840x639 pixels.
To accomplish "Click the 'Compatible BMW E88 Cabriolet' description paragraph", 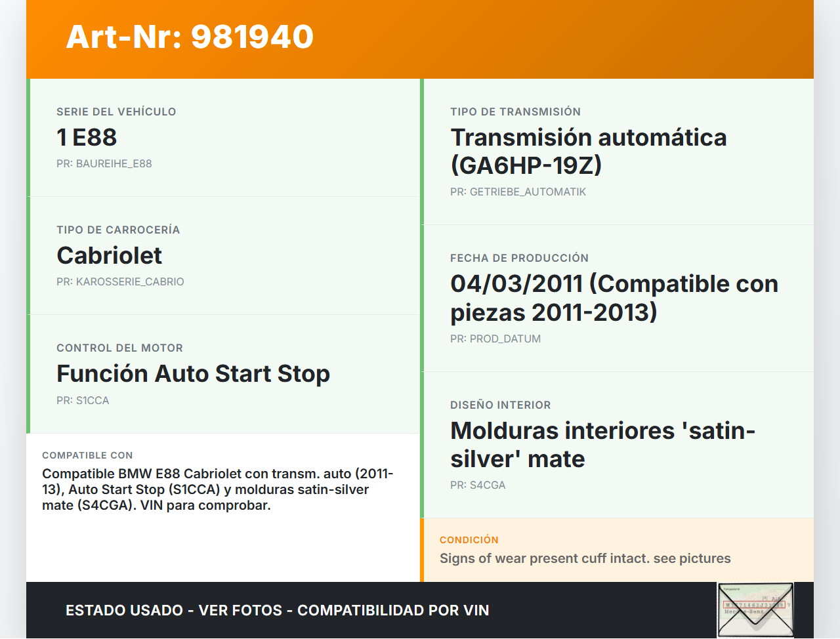I will point(217,489).
